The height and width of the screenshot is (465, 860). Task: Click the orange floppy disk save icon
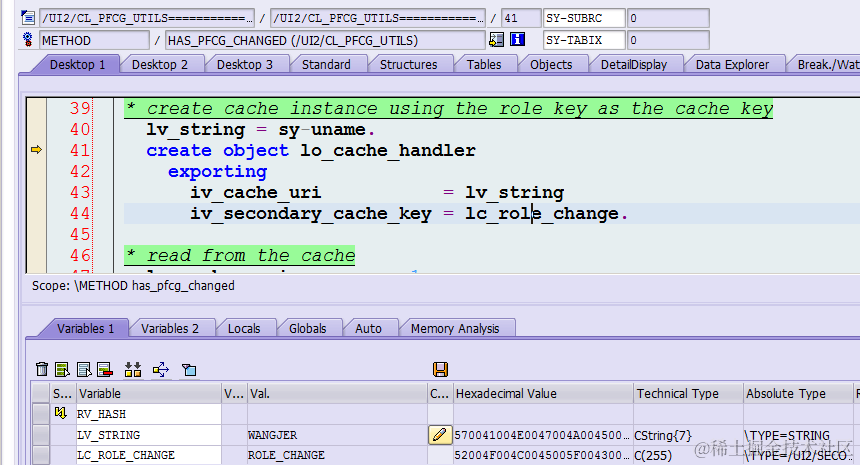(440, 370)
